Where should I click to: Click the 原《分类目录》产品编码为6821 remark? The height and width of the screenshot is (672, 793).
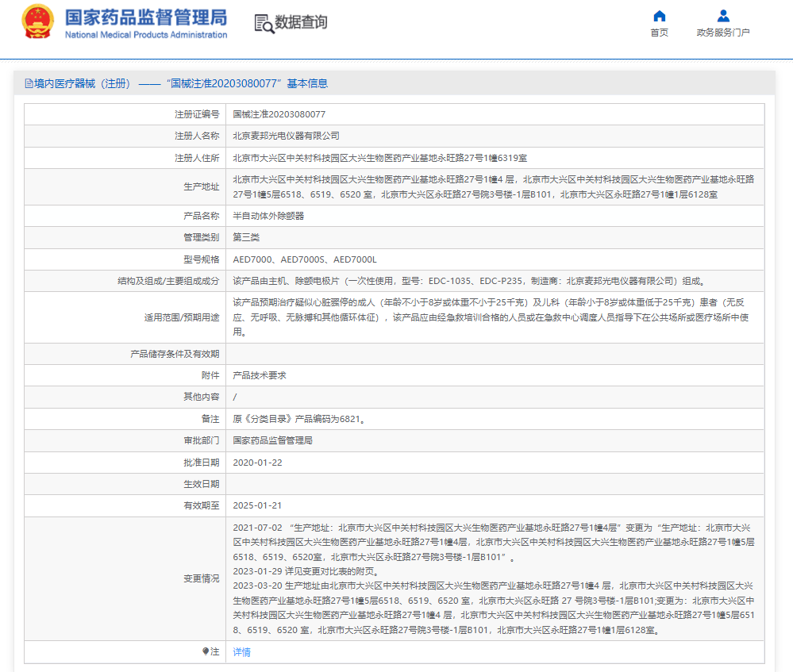tap(299, 419)
